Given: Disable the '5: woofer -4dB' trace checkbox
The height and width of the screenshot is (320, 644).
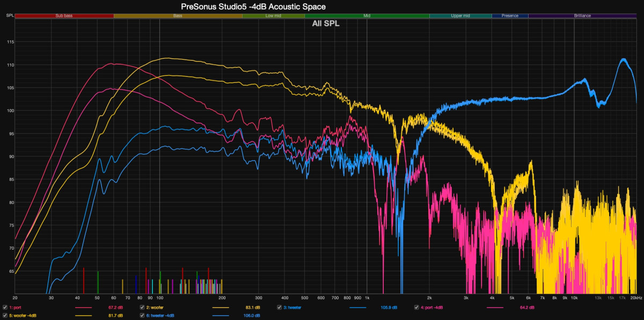Looking at the screenshot, I should pyautogui.click(x=5, y=315).
